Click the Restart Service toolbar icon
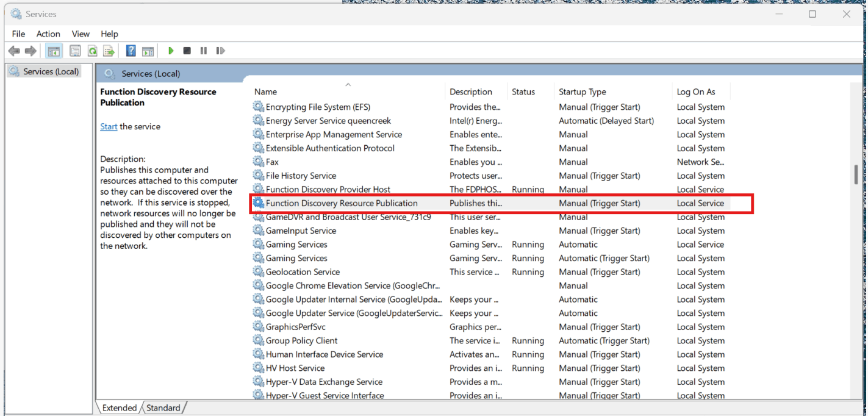The image size is (868, 416). [x=221, y=51]
